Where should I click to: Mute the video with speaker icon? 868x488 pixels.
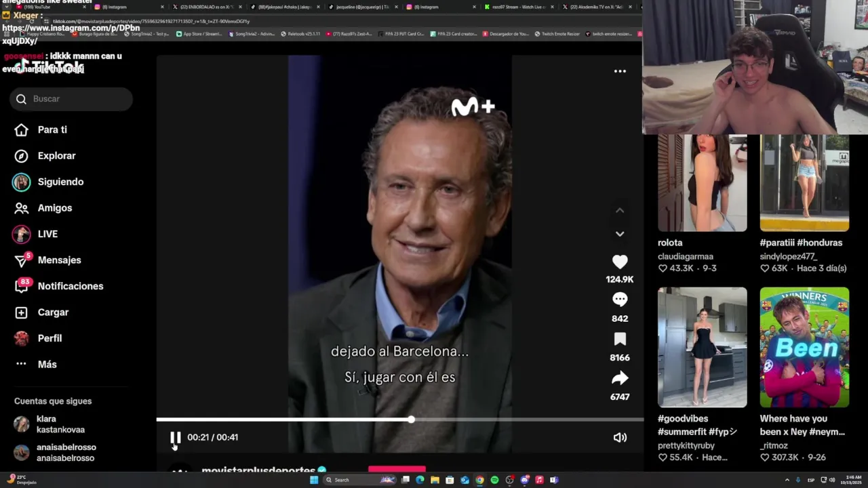click(620, 438)
